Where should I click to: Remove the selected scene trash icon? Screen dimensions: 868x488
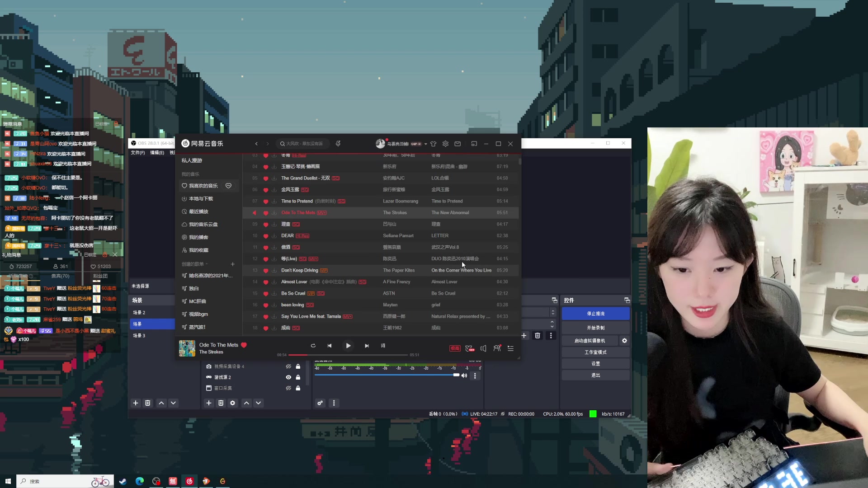(x=147, y=403)
